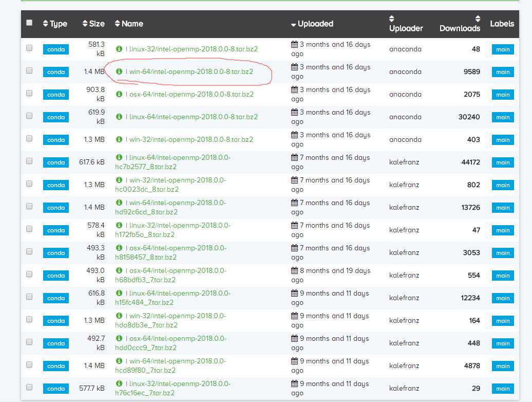The width and height of the screenshot is (532, 402).
Task: Click main label in the 29 downloads row
Action: tap(503, 389)
